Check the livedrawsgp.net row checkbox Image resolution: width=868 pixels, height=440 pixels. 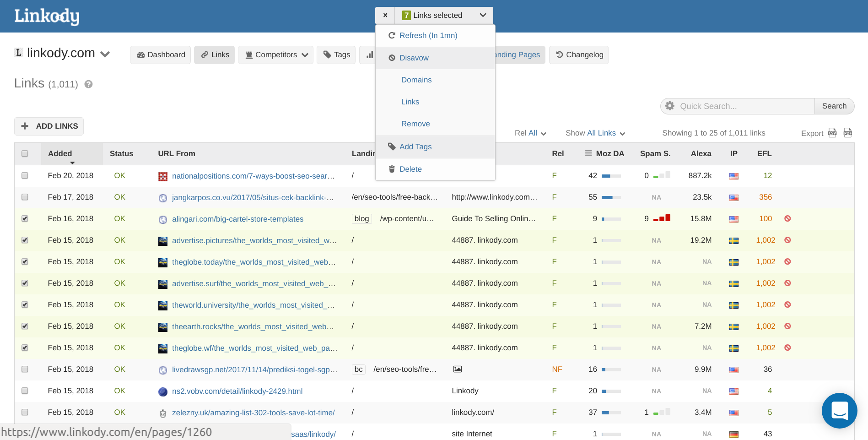[25, 369]
